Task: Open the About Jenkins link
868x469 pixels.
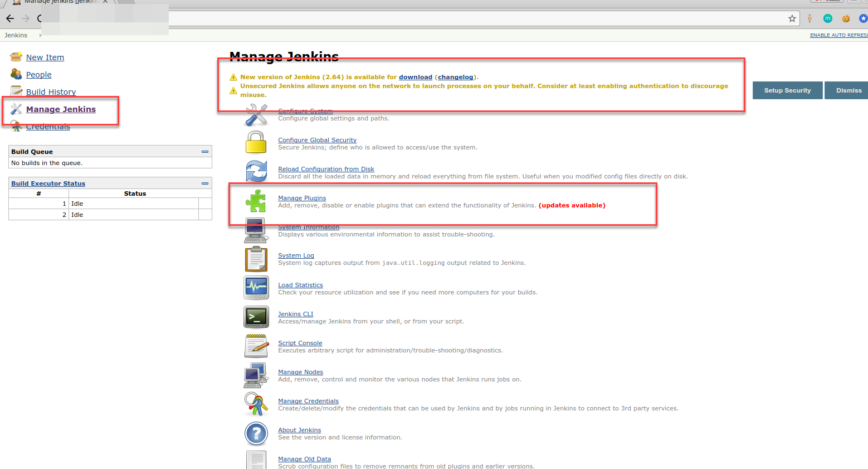Action: click(299, 430)
